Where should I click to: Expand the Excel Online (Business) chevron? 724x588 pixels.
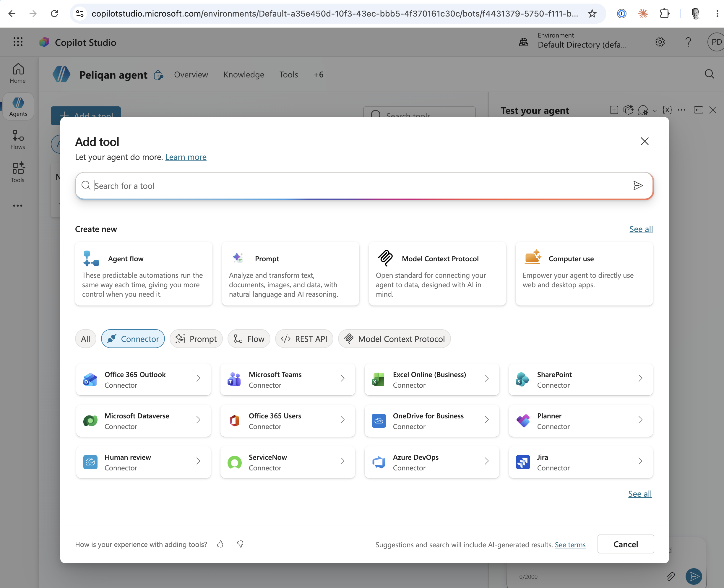(486, 378)
